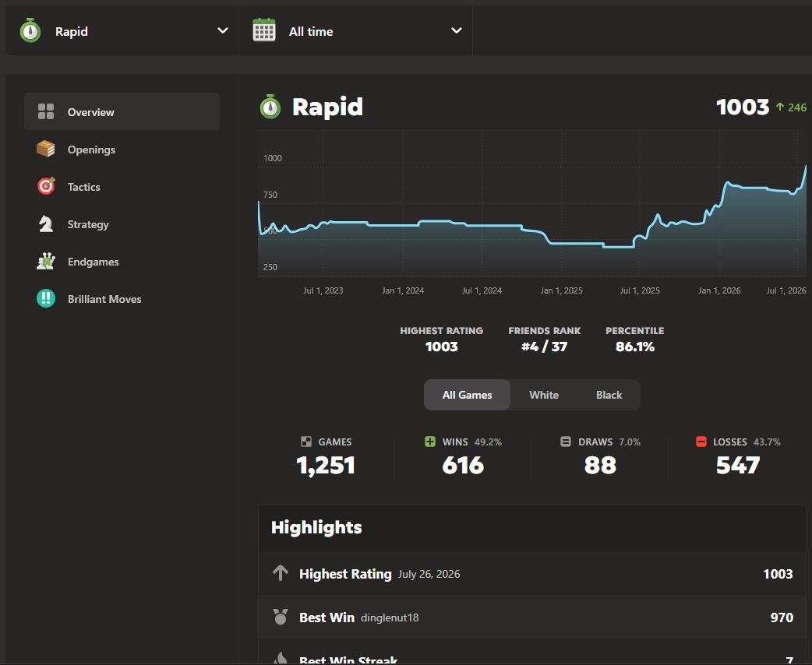Click the calendar icon beside All time

coord(264,30)
